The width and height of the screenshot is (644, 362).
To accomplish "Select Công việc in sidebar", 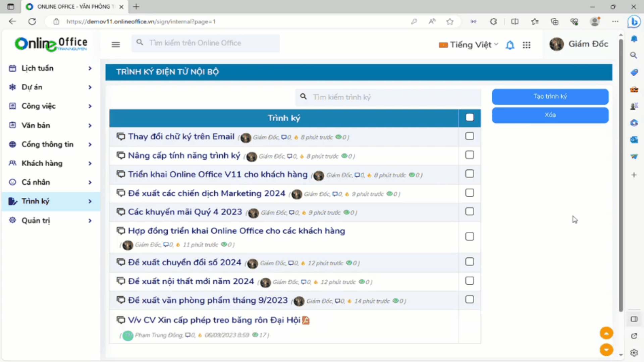I will tap(39, 106).
